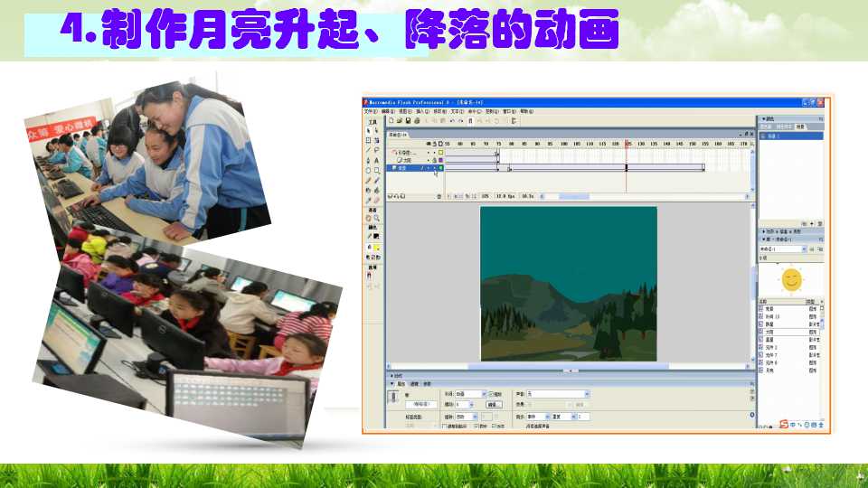Toggle the checkbox beside the tween dropdown
The image size is (868, 488).
coord(492,393)
